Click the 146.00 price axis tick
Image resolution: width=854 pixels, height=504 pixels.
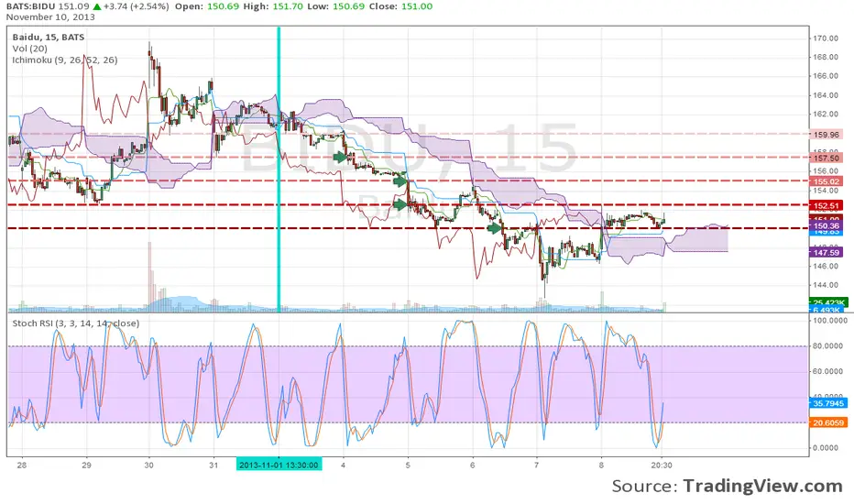[x=826, y=266]
